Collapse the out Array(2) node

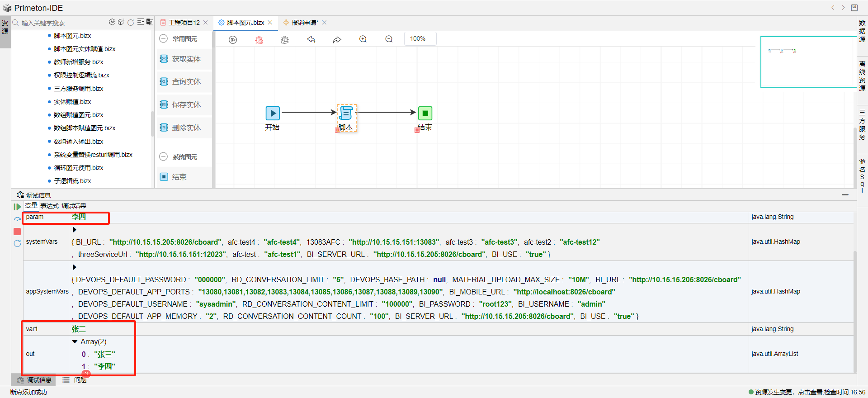pyautogui.click(x=75, y=342)
